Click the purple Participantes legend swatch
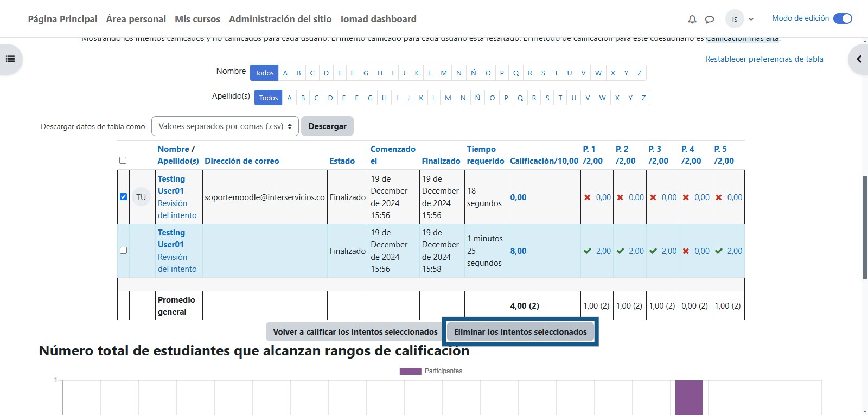The height and width of the screenshot is (415, 868). coord(410,372)
